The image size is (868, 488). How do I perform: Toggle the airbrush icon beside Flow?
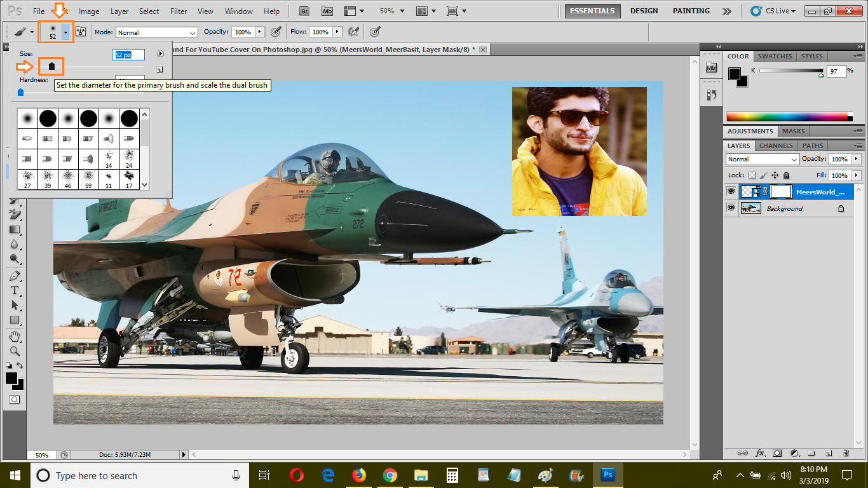(355, 32)
